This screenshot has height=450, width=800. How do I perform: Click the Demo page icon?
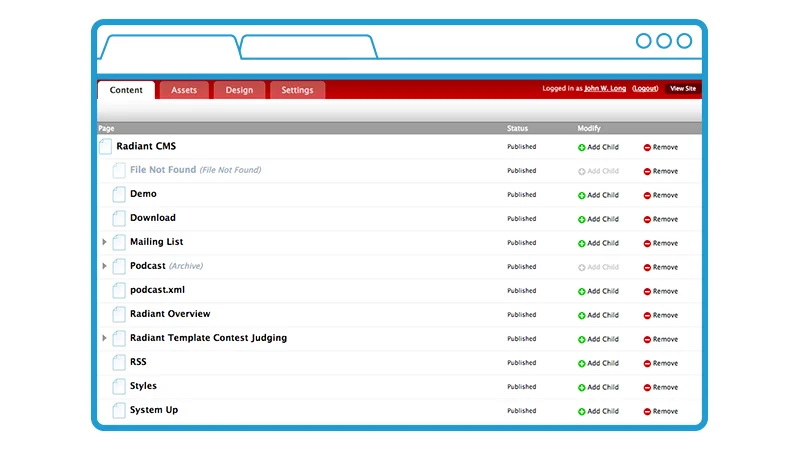click(x=119, y=194)
